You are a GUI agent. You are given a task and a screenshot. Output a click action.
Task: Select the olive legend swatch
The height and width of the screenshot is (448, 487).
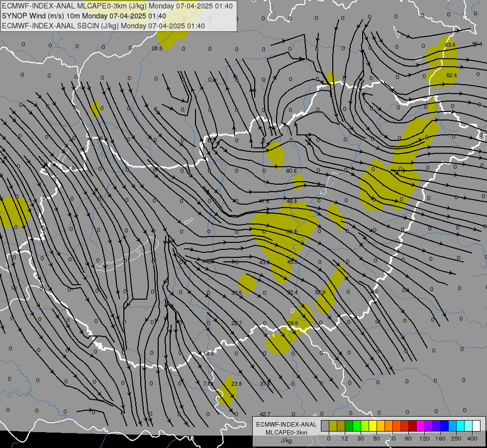point(333,426)
